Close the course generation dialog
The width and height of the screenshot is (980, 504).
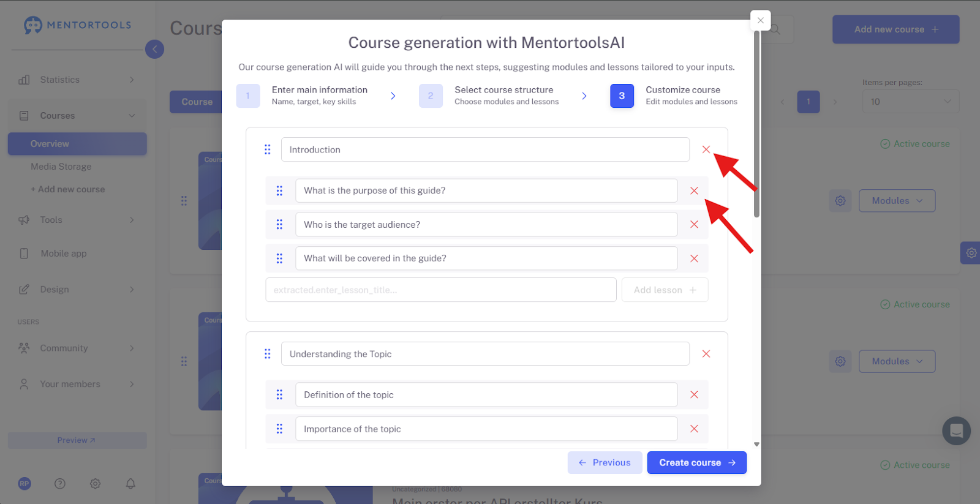760,20
